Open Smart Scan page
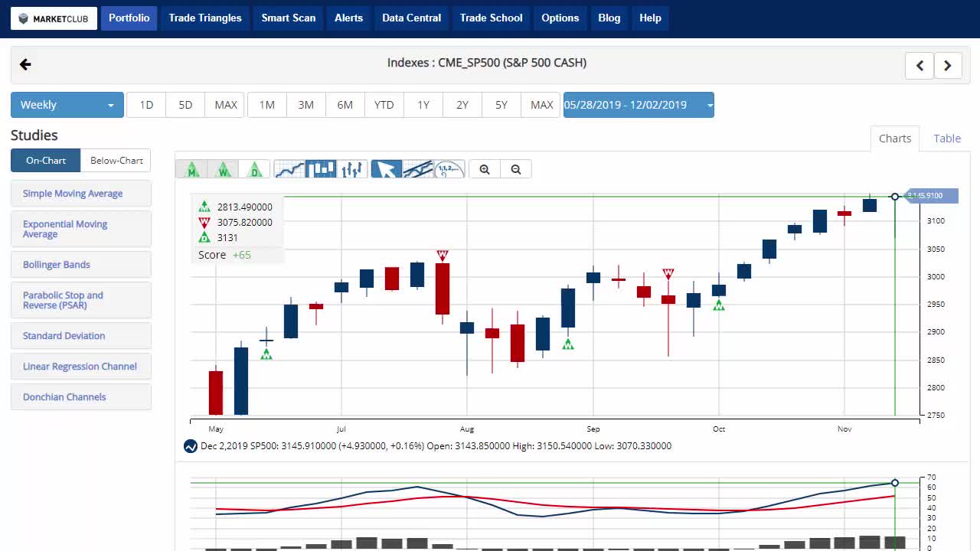The width and height of the screenshot is (980, 551). click(x=289, y=18)
